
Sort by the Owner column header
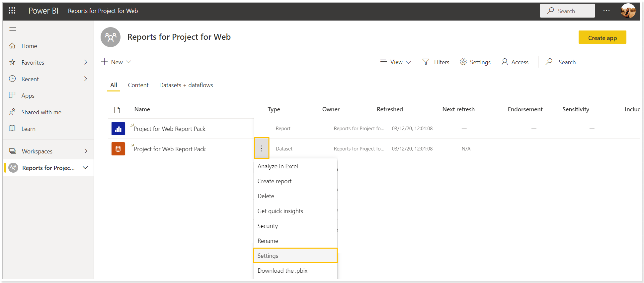tap(331, 109)
